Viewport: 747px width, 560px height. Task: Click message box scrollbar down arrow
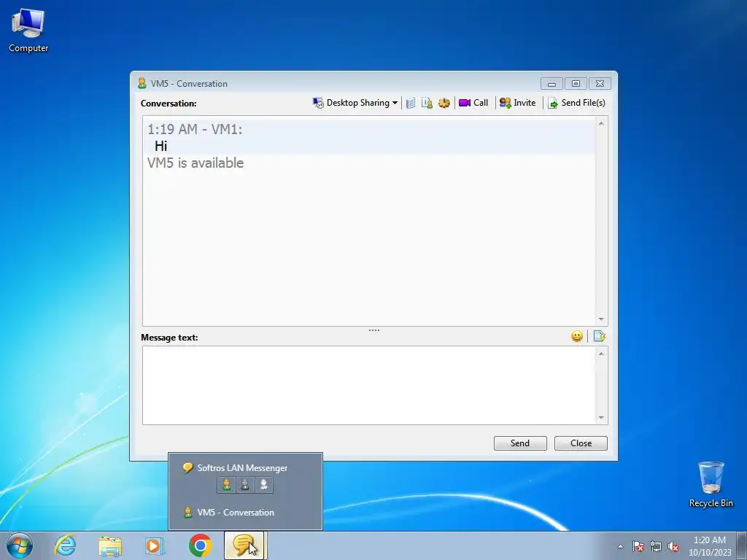tap(601, 418)
